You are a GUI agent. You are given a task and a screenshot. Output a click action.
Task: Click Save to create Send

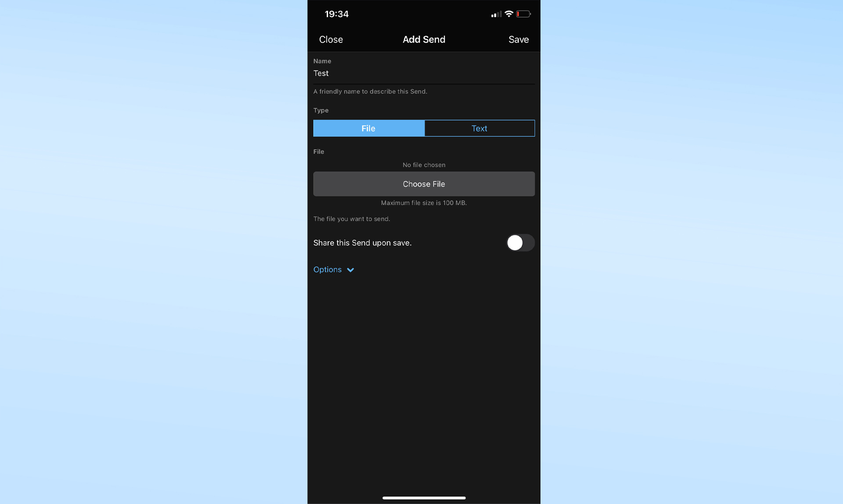pos(519,39)
